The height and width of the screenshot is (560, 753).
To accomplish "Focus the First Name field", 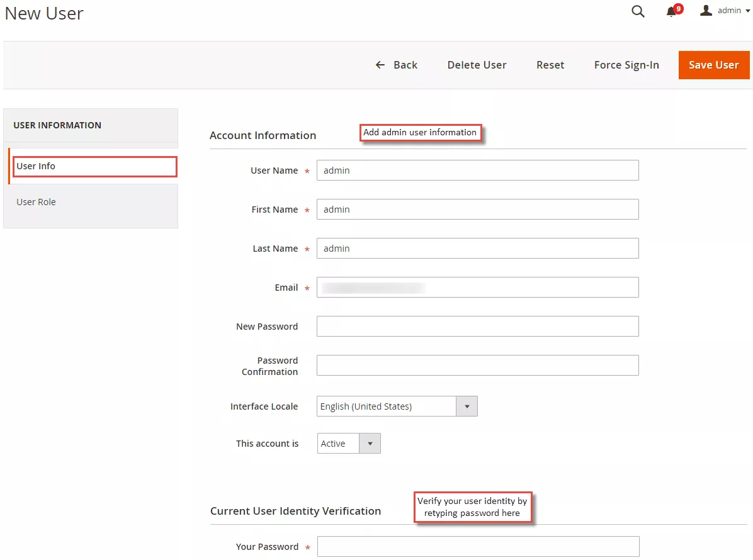I will 477,210.
